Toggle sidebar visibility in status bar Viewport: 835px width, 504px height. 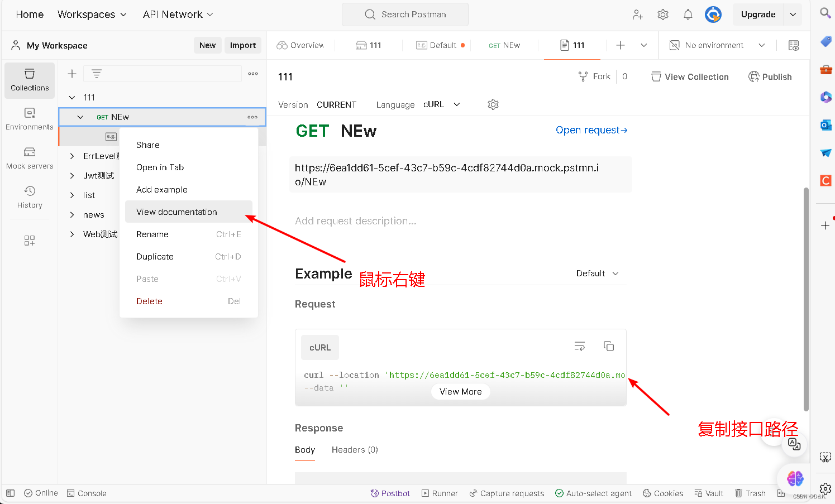tap(11, 493)
